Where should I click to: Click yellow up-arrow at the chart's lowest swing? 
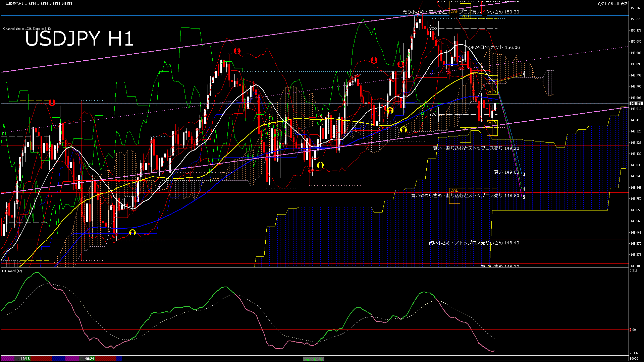[132, 232]
